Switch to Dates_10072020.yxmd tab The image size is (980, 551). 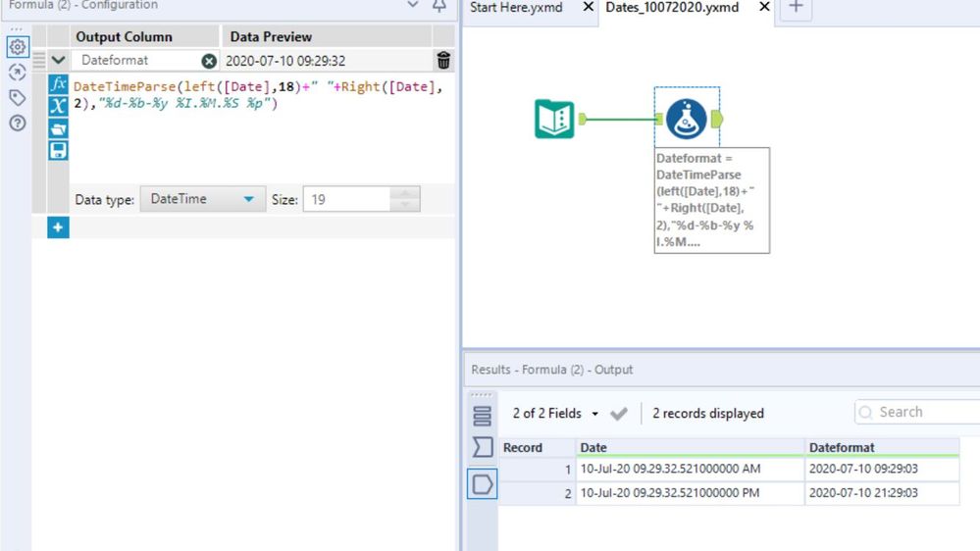(x=672, y=8)
